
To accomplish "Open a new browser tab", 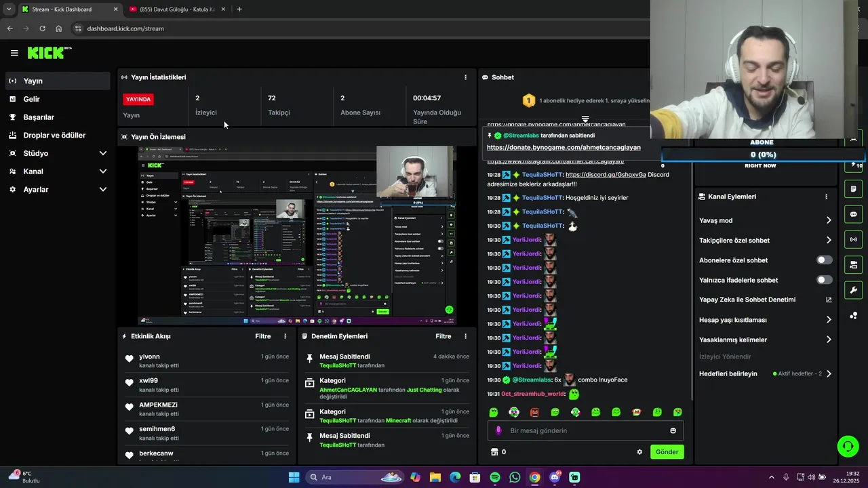I will click(239, 9).
